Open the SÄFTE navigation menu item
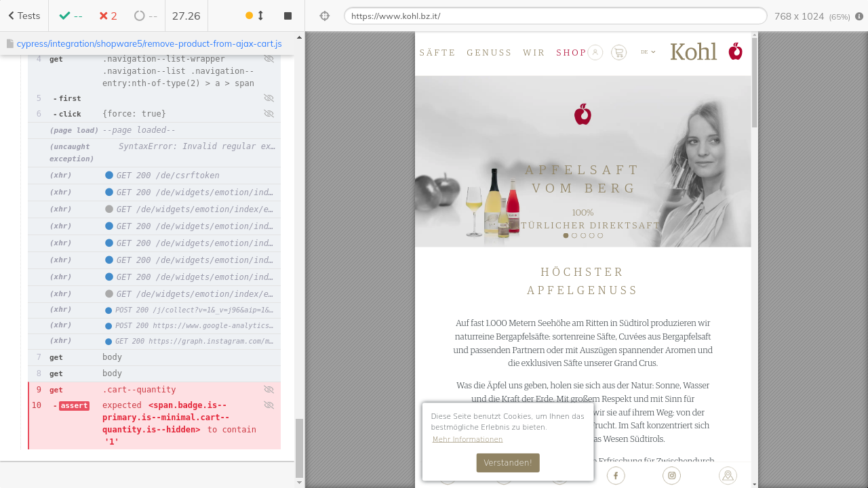The height and width of the screenshot is (488, 868). (437, 53)
